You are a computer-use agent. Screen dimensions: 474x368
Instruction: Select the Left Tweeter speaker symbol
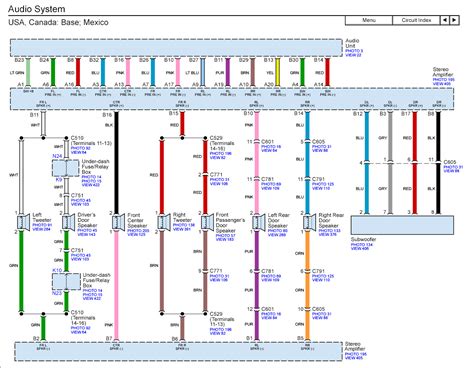[x=23, y=222]
